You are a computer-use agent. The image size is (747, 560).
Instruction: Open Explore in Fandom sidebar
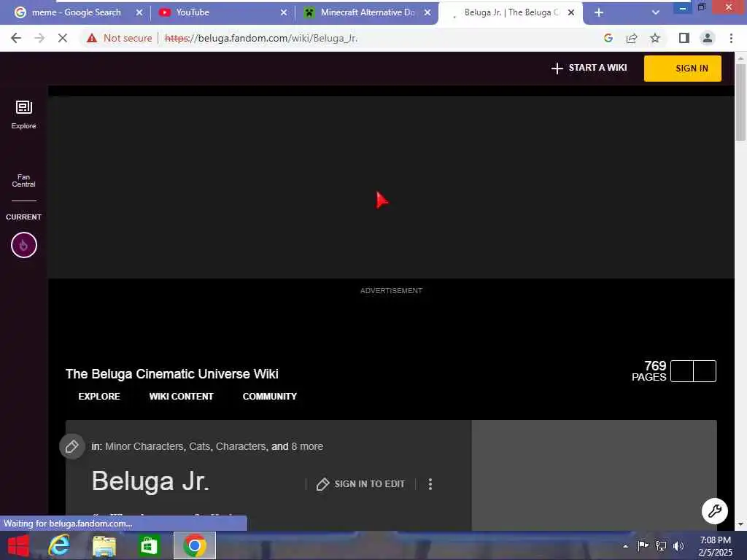pyautogui.click(x=24, y=114)
